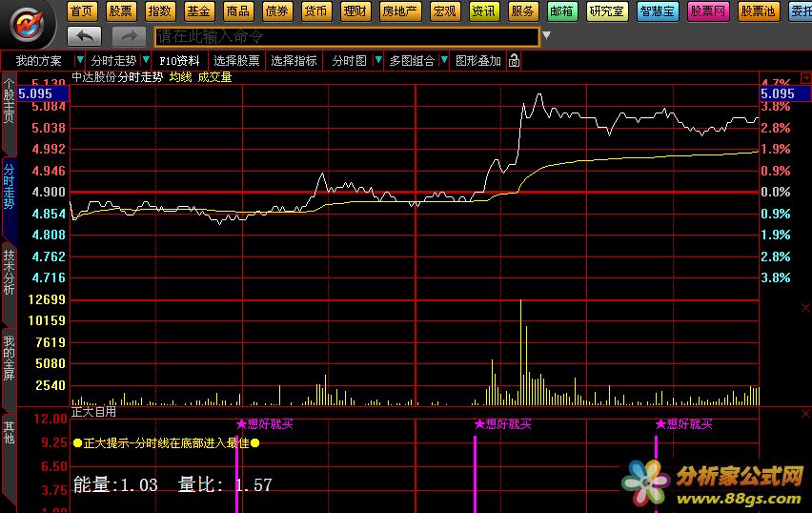Viewport: 812px width, 513px height.
Task: Click the 量比: 1.57 reading
Action: pos(225,485)
